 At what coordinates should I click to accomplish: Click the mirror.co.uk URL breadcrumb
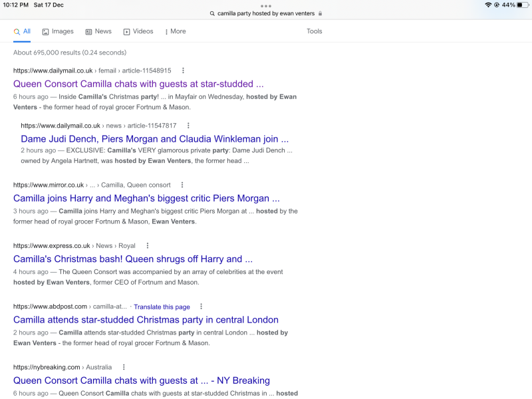[x=92, y=185]
